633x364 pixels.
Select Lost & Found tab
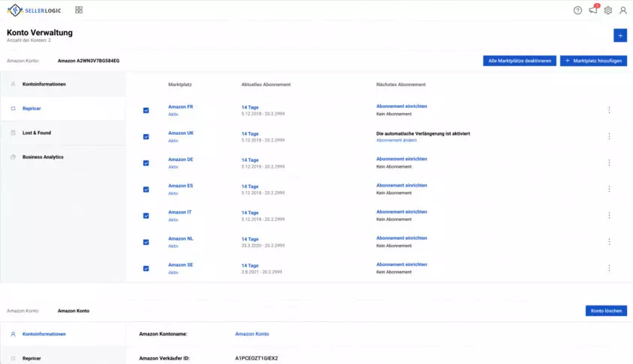pyautogui.click(x=63, y=133)
